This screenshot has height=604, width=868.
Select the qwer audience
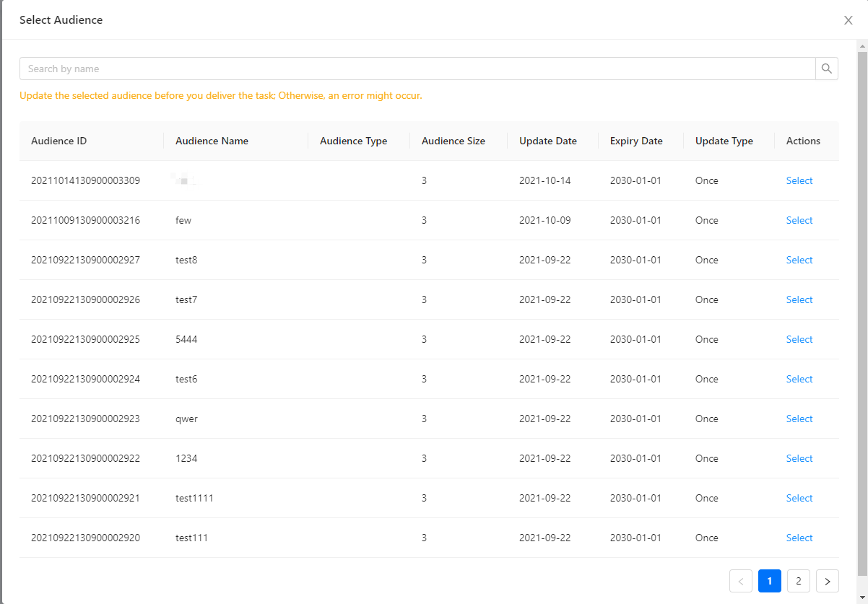pos(799,419)
